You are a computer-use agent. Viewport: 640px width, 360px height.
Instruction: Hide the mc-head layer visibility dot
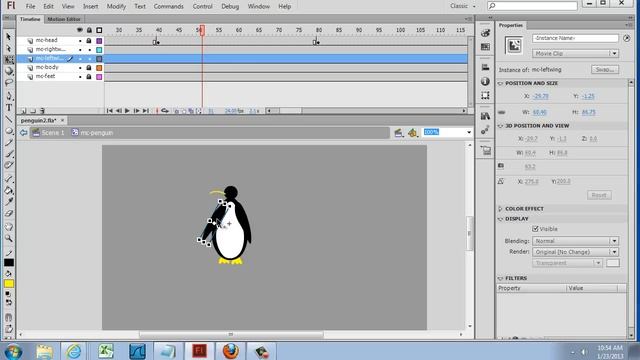(x=80, y=41)
